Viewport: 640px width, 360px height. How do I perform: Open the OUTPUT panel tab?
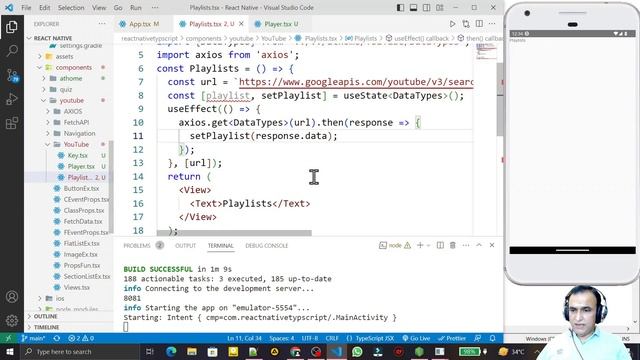pos(185,245)
